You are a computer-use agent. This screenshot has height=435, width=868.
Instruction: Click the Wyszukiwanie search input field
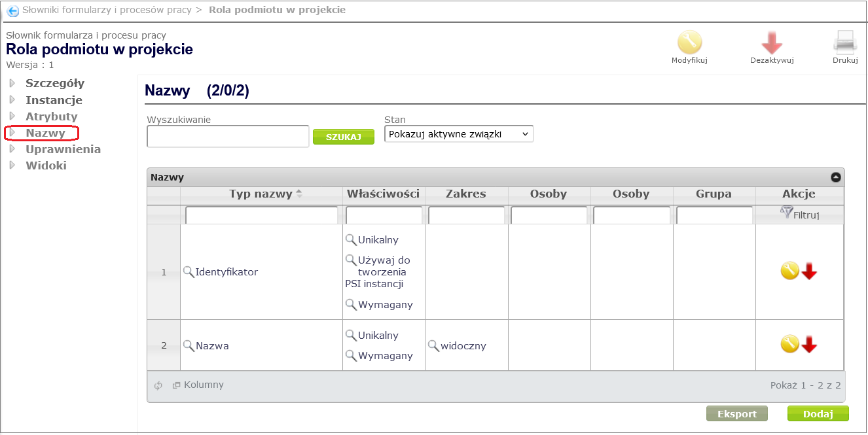pos(228,136)
